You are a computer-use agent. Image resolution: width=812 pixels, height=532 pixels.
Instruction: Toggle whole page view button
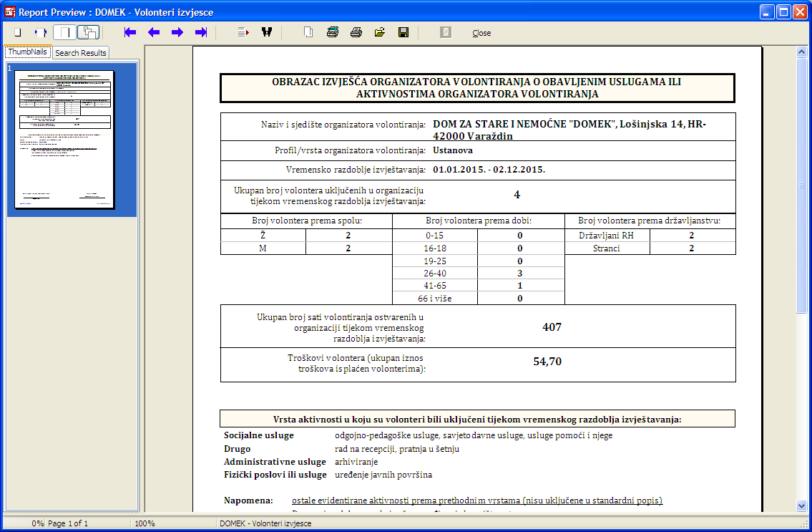tap(65, 32)
